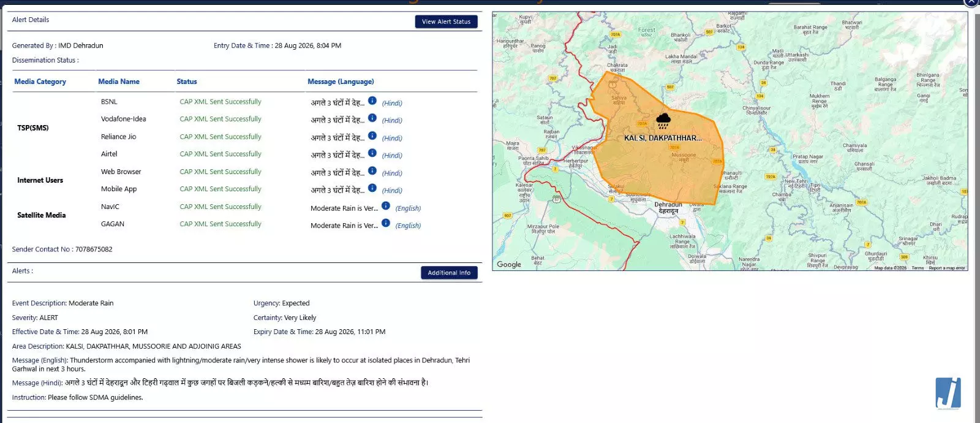This screenshot has width=980, height=423.
Task: Select the Reliance Jio media name cell
Action: click(118, 137)
